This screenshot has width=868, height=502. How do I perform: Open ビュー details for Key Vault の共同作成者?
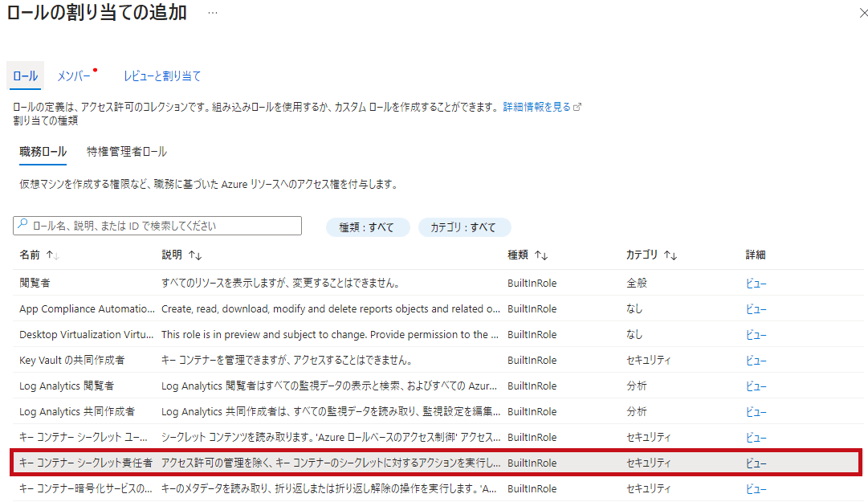point(756,361)
